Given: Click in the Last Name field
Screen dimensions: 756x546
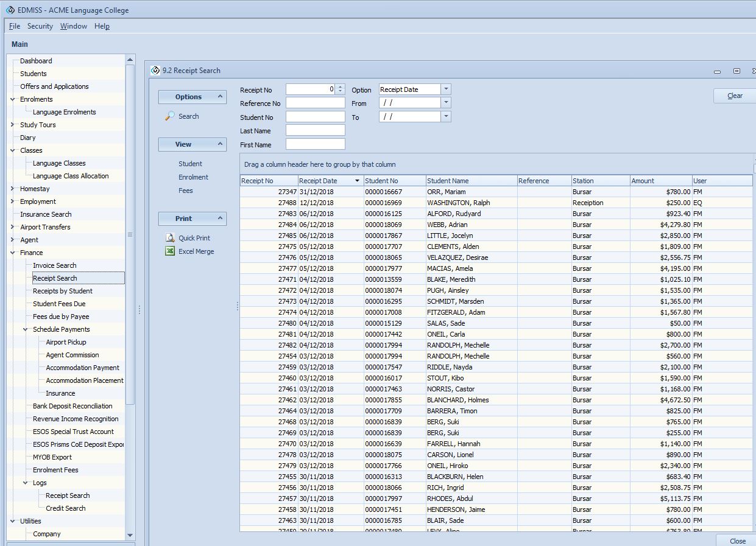Looking at the screenshot, I should coord(315,130).
